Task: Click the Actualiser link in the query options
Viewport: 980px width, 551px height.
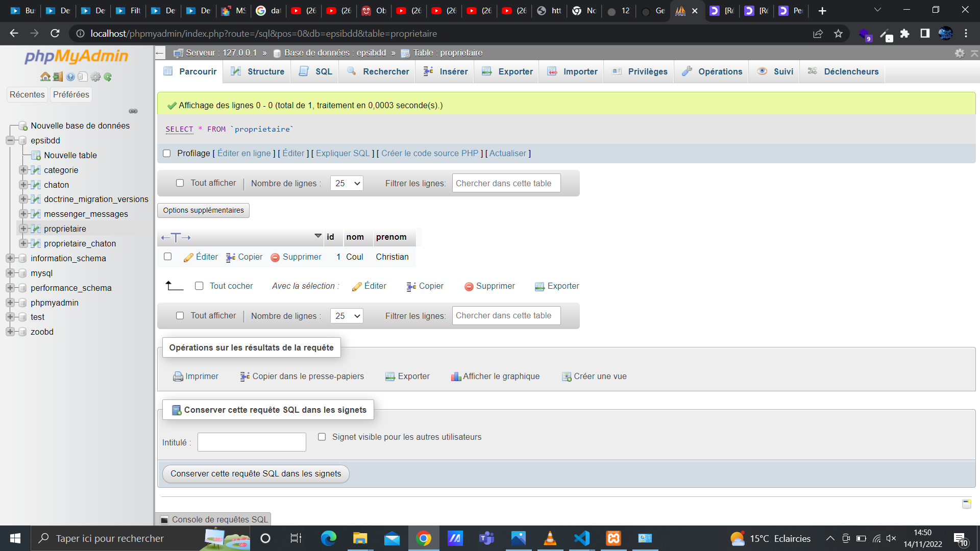Action: pyautogui.click(x=508, y=153)
